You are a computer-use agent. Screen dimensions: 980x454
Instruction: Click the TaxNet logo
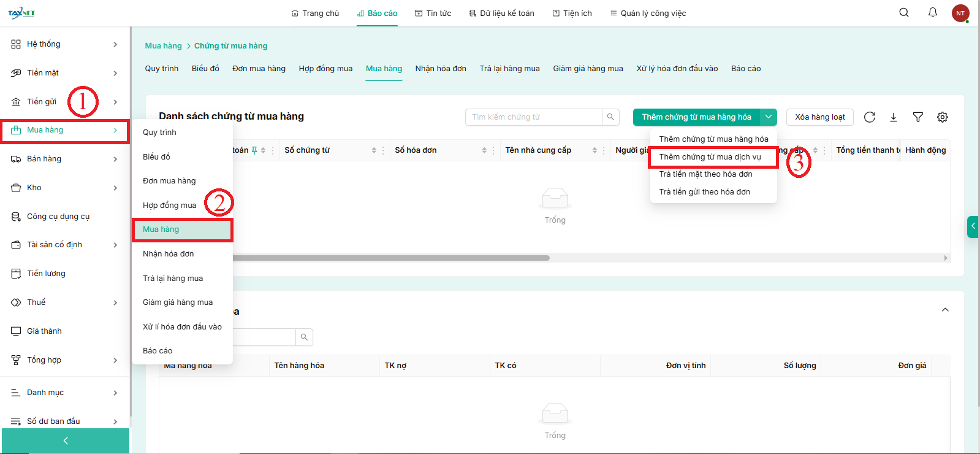coord(21,13)
